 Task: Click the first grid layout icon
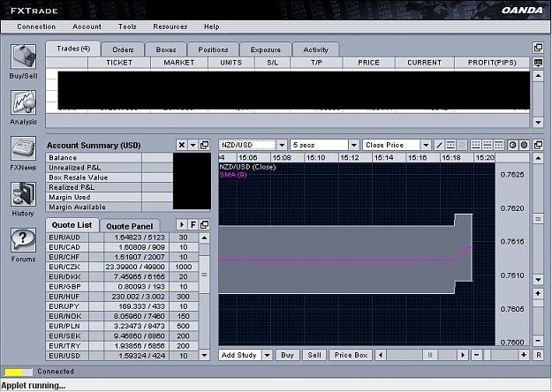[x=476, y=145]
